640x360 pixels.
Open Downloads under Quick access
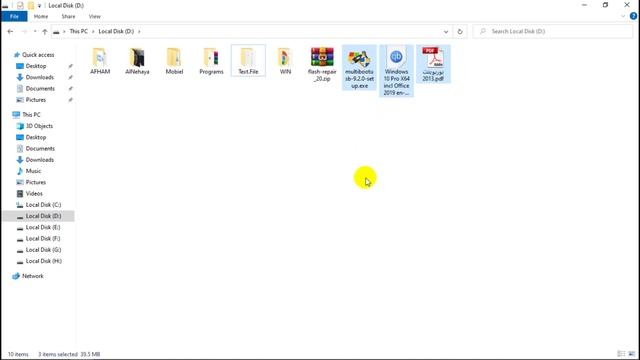click(x=40, y=77)
